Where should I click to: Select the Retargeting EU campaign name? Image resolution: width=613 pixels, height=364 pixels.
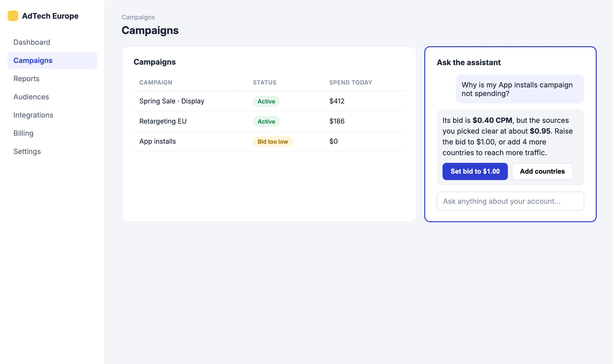[x=163, y=121]
